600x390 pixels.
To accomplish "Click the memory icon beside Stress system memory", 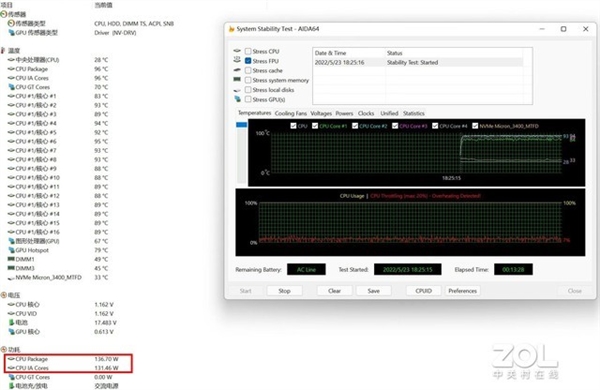I will (237, 79).
